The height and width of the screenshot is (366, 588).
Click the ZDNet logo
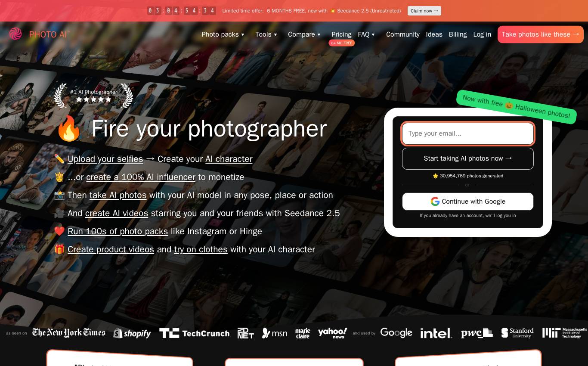[x=246, y=333]
